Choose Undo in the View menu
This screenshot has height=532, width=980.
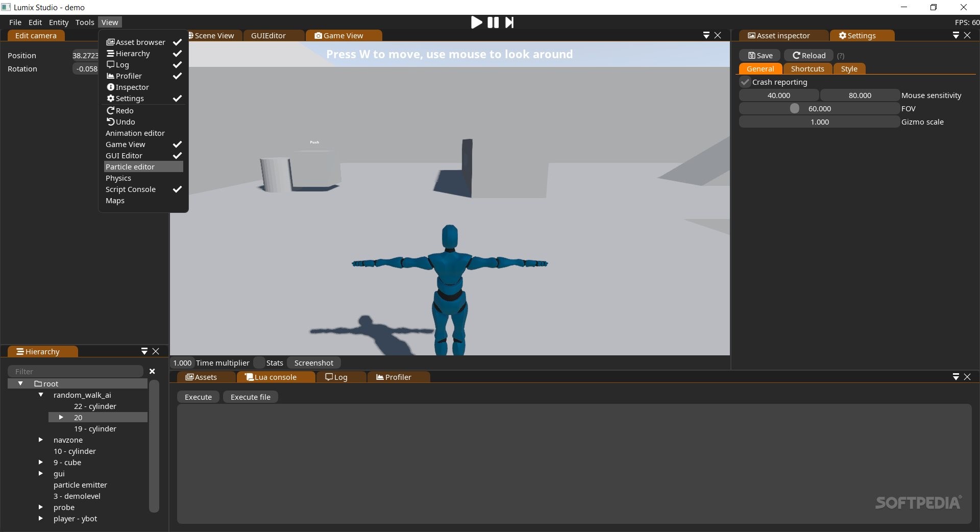pos(143,122)
